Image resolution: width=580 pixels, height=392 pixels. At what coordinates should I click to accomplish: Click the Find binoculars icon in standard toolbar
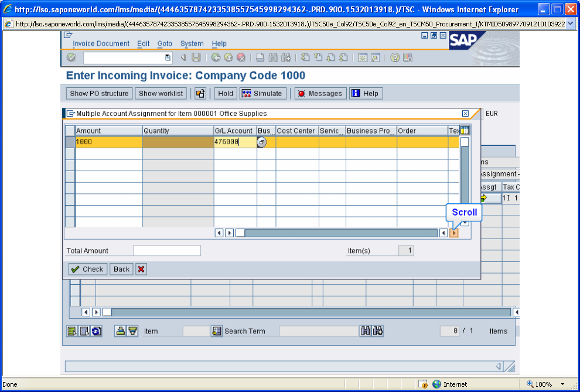click(273, 57)
